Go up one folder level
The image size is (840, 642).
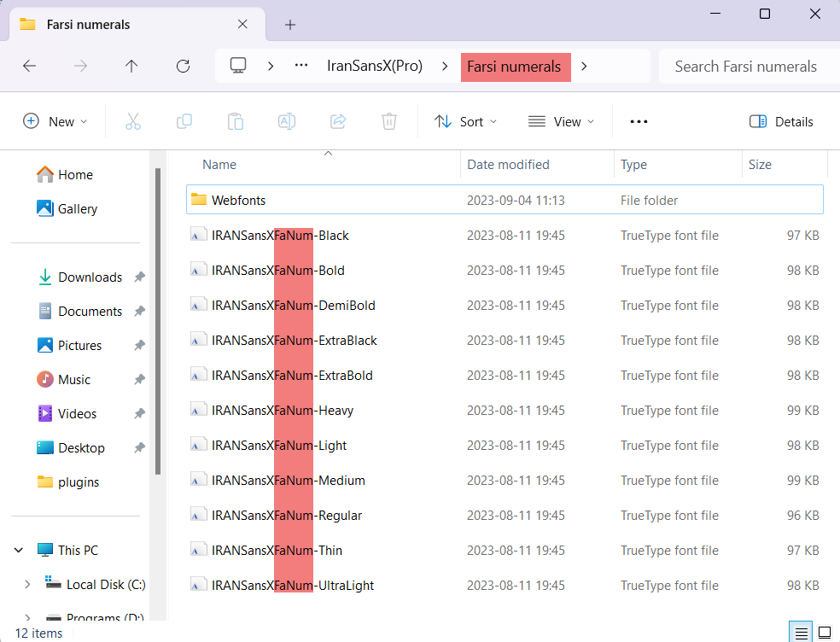[x=131, y=67]
